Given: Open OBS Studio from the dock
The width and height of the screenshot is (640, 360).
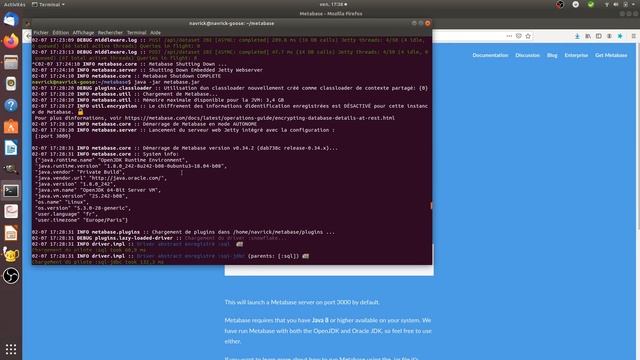Looking at the screenshot, I should (x=11, y=276).
